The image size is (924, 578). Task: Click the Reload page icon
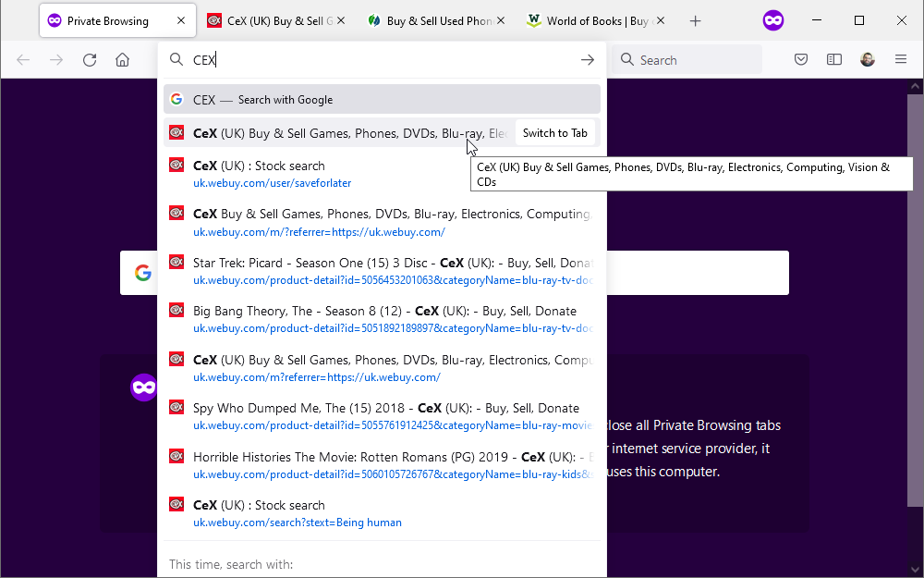[x=90, y=60]
